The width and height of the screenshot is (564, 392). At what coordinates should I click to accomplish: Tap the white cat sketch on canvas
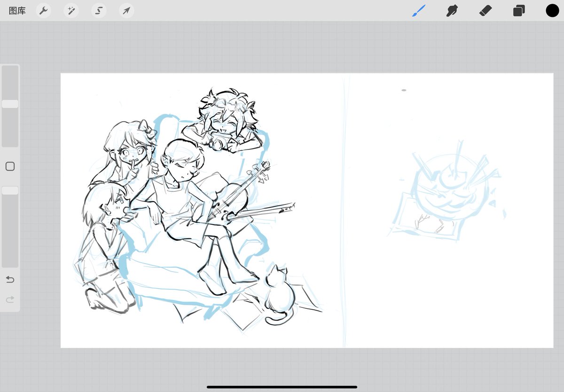[x=280, y=295]
